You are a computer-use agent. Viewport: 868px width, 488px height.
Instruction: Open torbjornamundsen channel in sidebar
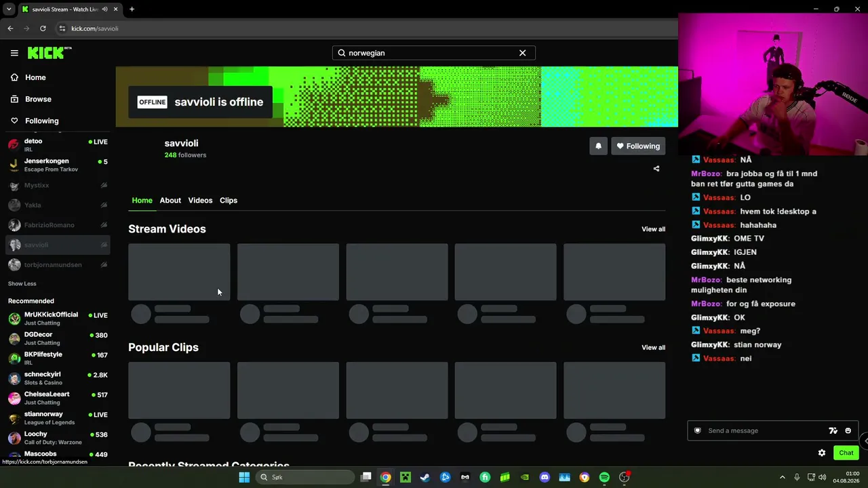click(58, 264)
